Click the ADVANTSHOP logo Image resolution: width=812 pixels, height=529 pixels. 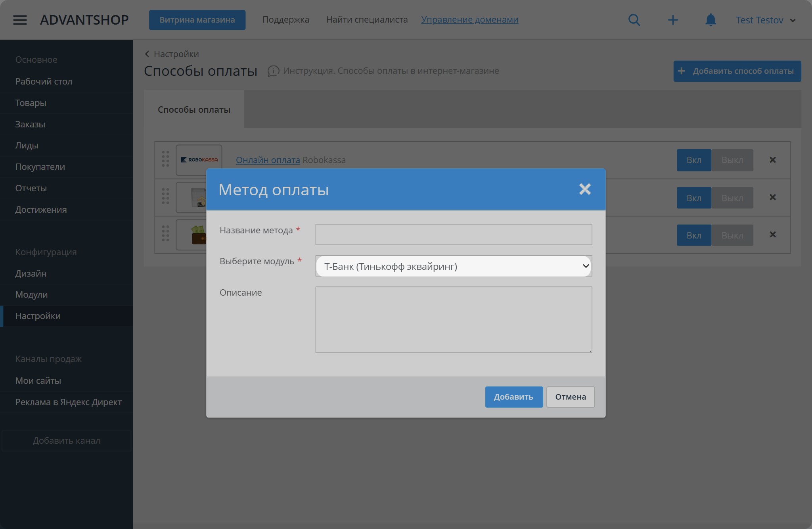[x=84, y=20]
